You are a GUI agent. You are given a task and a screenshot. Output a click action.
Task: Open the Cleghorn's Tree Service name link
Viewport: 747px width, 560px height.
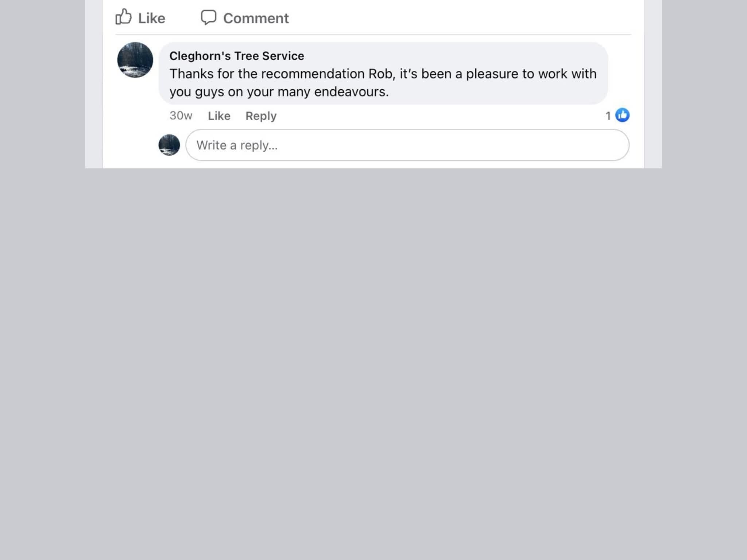pyautogui.click(x=237, y=56)
